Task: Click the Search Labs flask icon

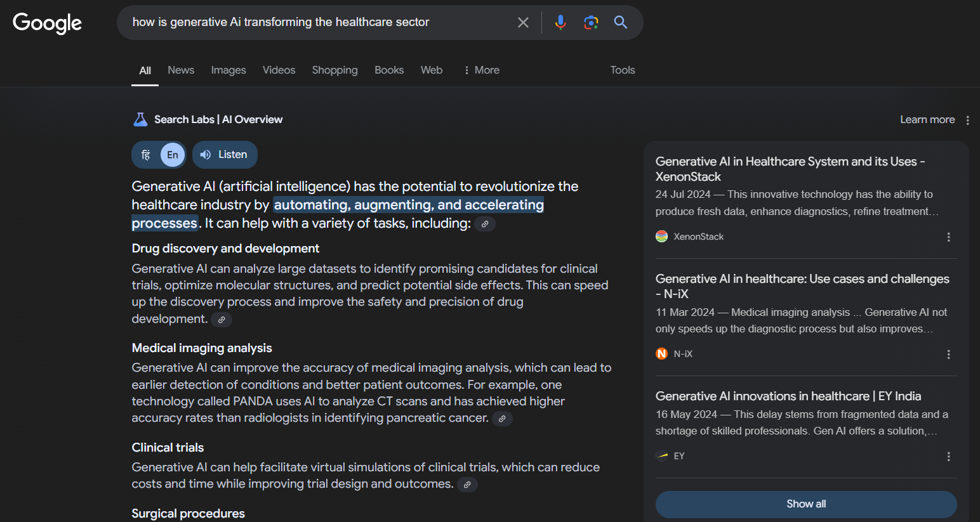Action: [140, 119]
